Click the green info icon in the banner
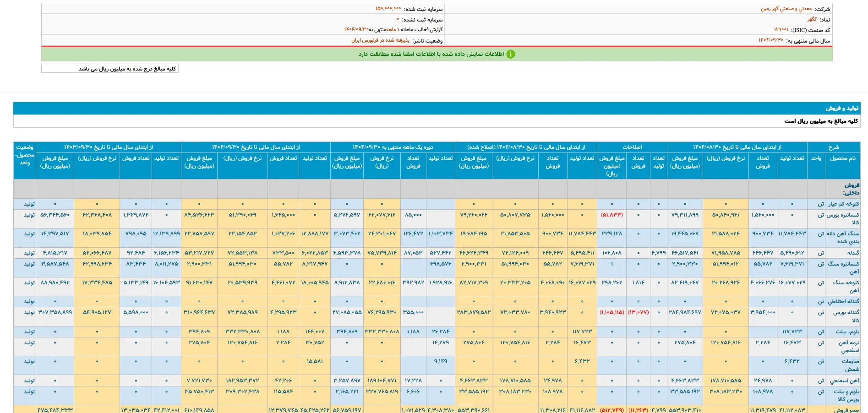Screen dimensions: 868x413 pos(511,54)
